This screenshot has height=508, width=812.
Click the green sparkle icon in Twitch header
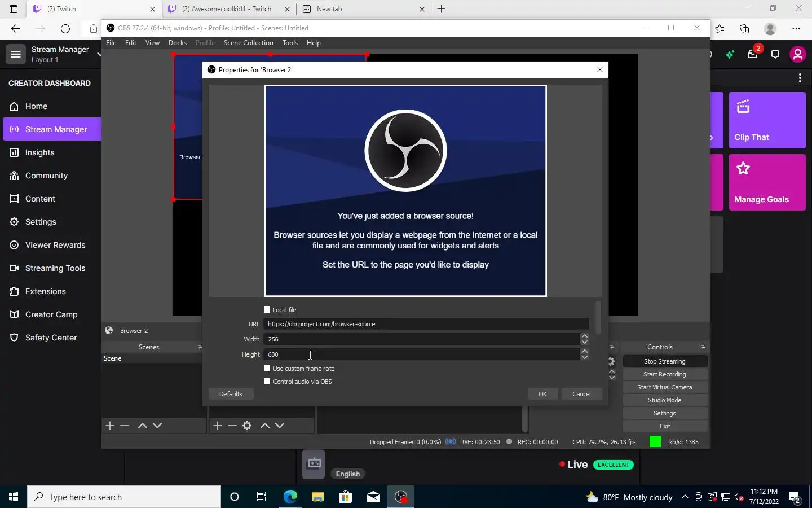click(730, 54)
